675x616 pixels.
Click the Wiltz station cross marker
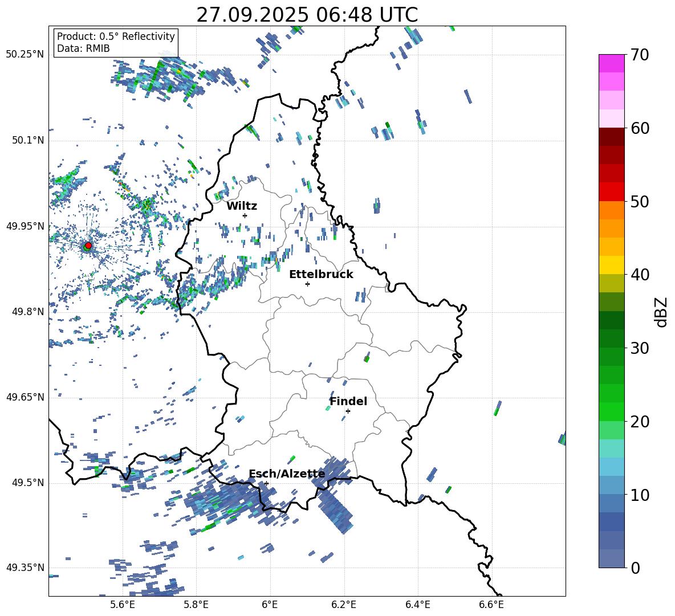point(245,215)
